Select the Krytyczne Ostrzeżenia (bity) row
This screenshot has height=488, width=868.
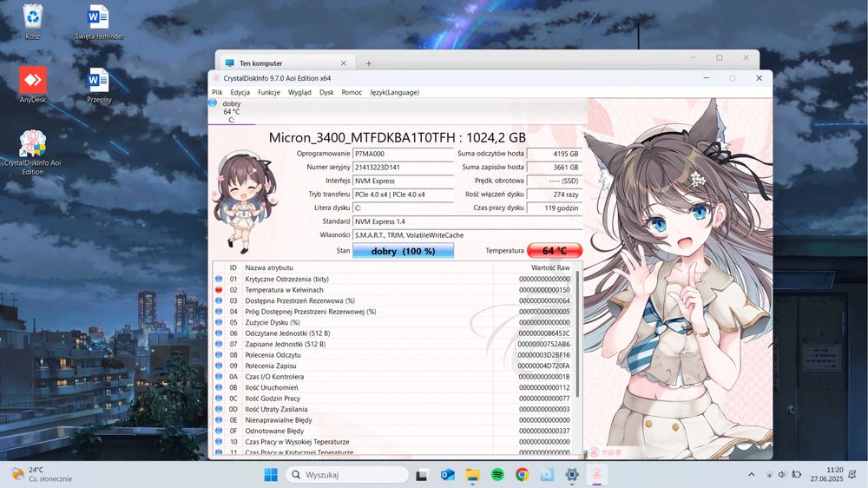coord(394,280)
